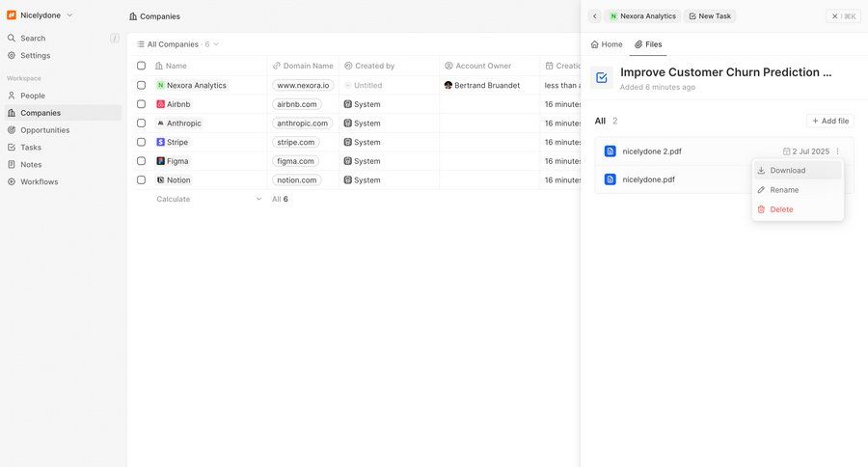
Task: Choose Delete from the file menu
Action: pyautogui.click(x=798, y=209)
